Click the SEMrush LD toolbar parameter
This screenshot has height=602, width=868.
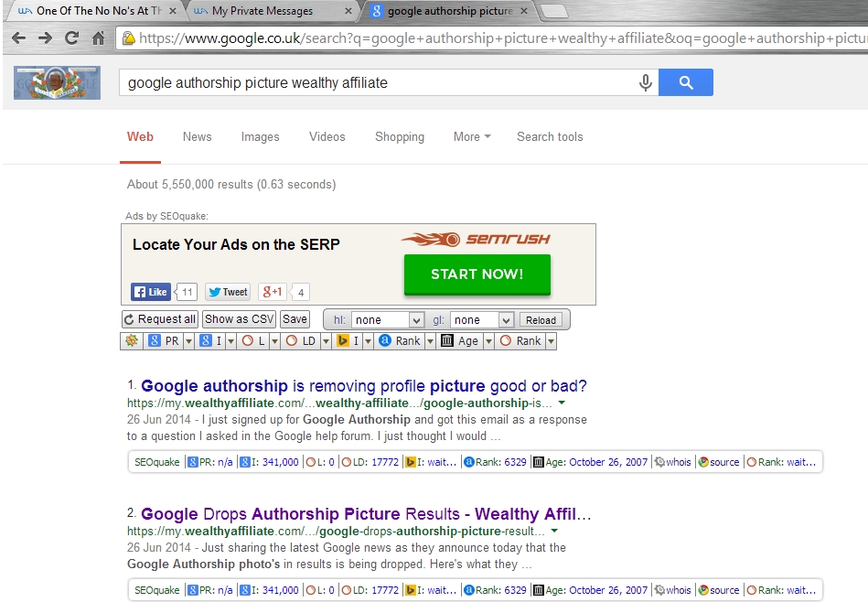tap(301, 341)
